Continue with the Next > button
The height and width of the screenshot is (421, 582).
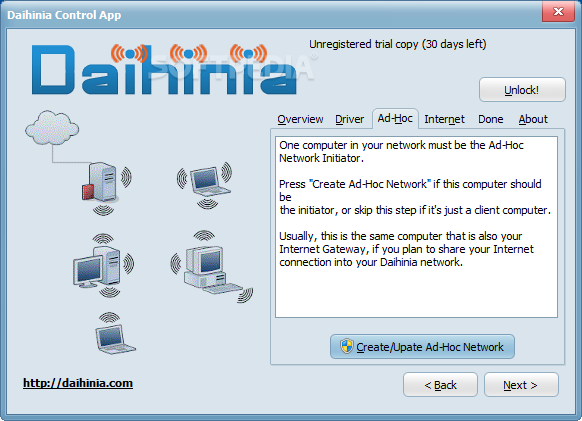click(521, 385)
